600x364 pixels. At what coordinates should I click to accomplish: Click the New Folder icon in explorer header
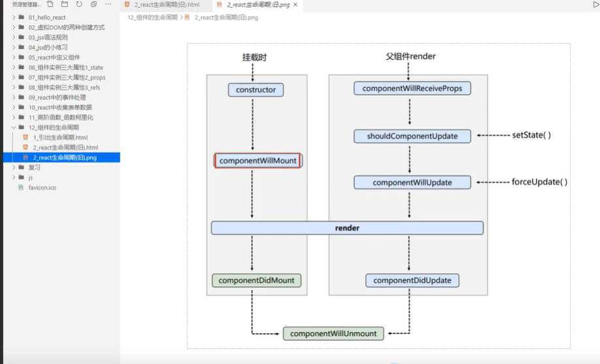click(65, 4)
